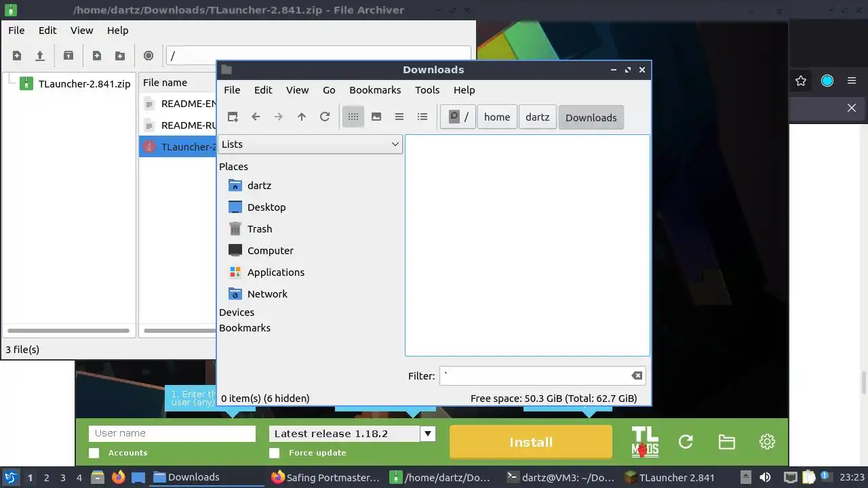
Task: Switch to thumbnail view in Downloads window
Action: 376,117
